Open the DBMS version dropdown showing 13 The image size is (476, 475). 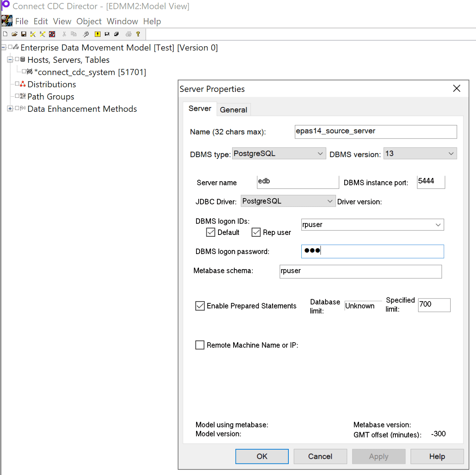[x=451, y=153]
